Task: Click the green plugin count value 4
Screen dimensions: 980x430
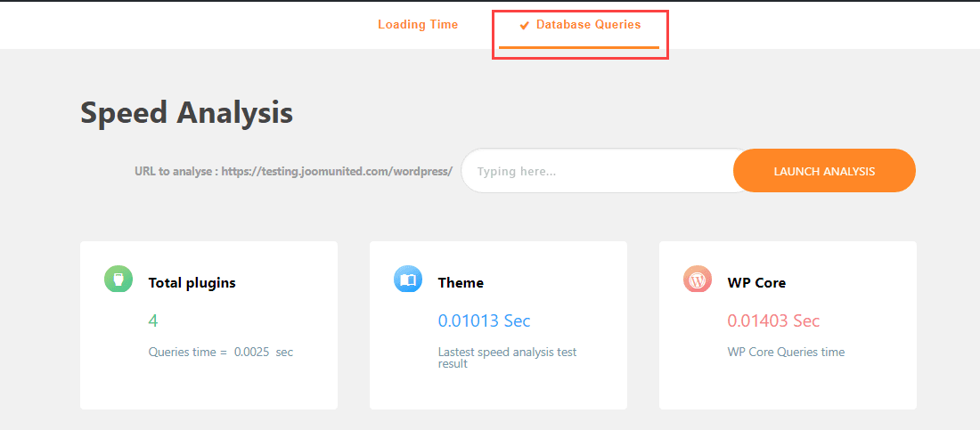Action: (153, 321)
